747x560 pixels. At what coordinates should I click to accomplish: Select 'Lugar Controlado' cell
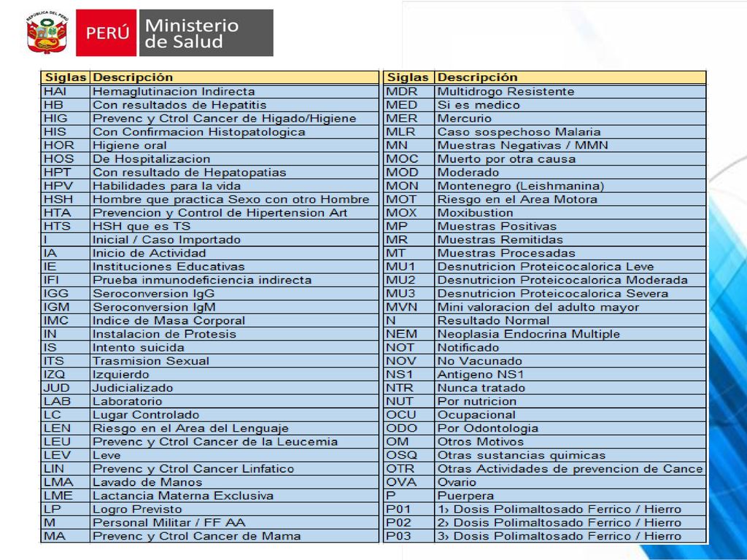tap(234, 415)
